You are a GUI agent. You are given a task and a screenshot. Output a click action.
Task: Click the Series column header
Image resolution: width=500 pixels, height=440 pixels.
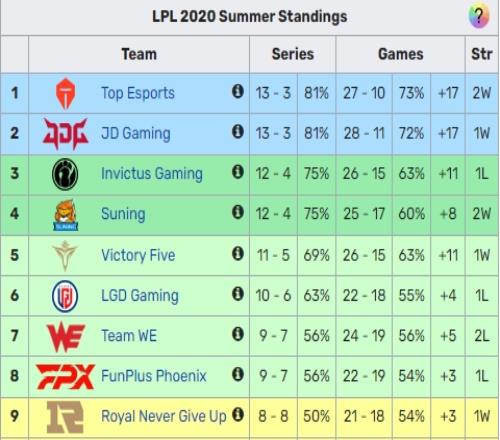tap(293, 54)
